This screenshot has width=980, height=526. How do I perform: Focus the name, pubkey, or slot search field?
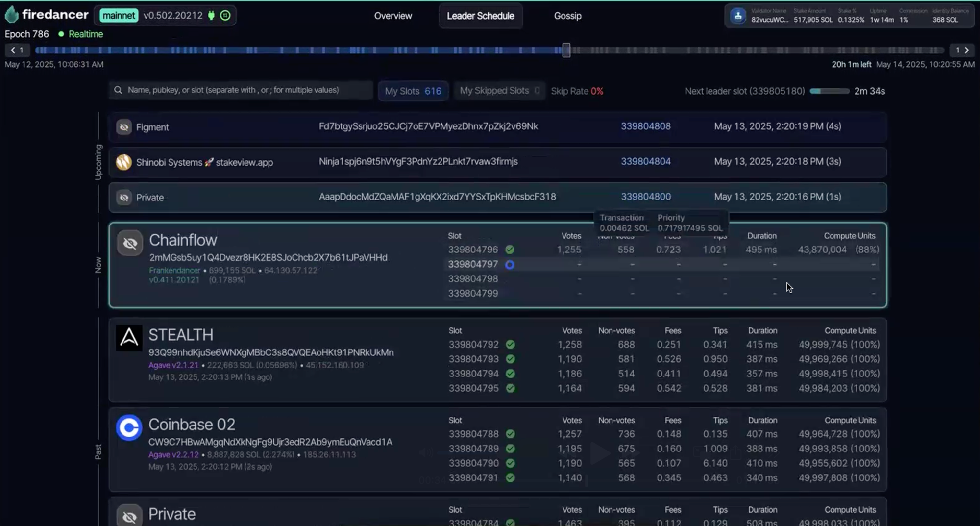point(241,90)
